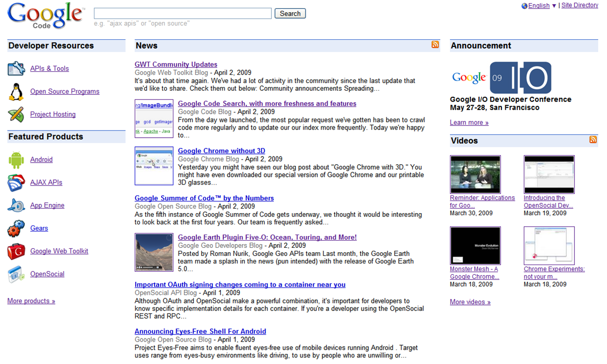607x364 pixels.
Task: Open the Videos RSS feed icon
Action: [593, 140]
